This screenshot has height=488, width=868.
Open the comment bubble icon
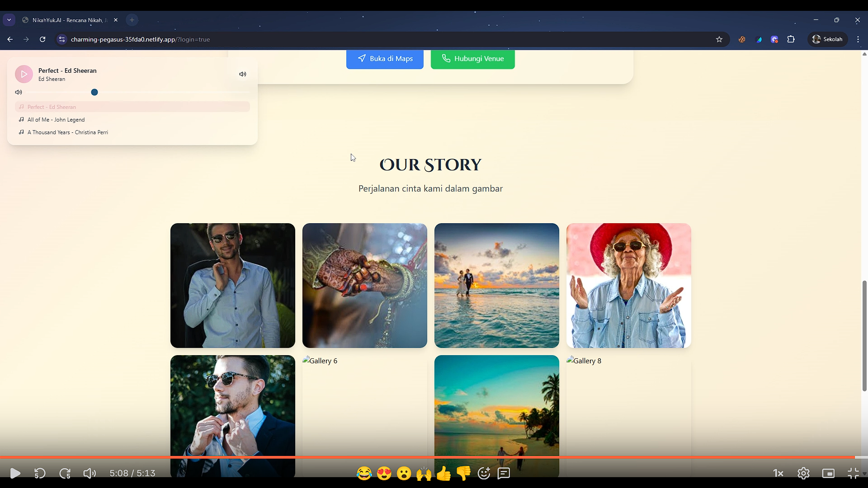[x=504, y=473]
